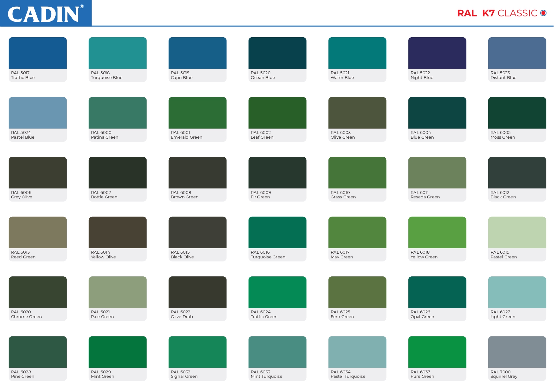
Task: Choose the RAL 6019 Pastel Green swatch
Action: coord(517,232)
